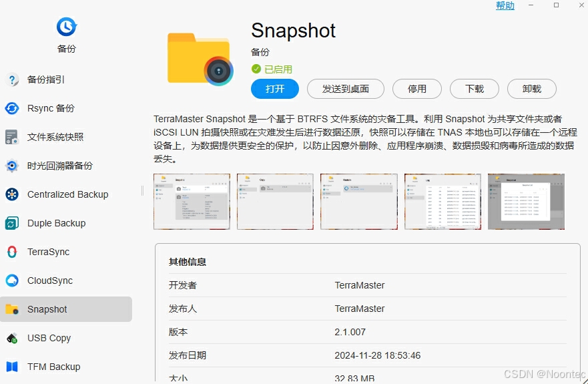588x384 pixels.
Task: Click the Snapshot folder icon in sidebar
Action: point(12,309)
